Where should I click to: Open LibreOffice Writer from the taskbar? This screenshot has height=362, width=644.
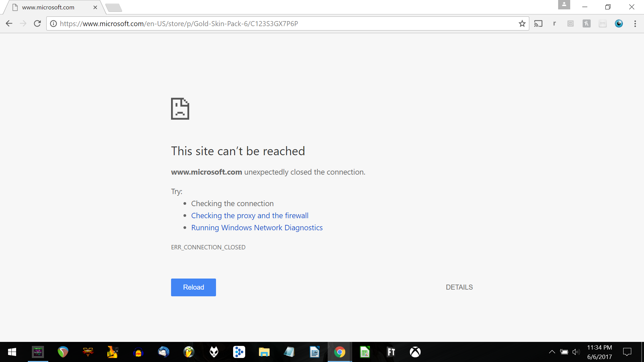click(x=314, y=352)
